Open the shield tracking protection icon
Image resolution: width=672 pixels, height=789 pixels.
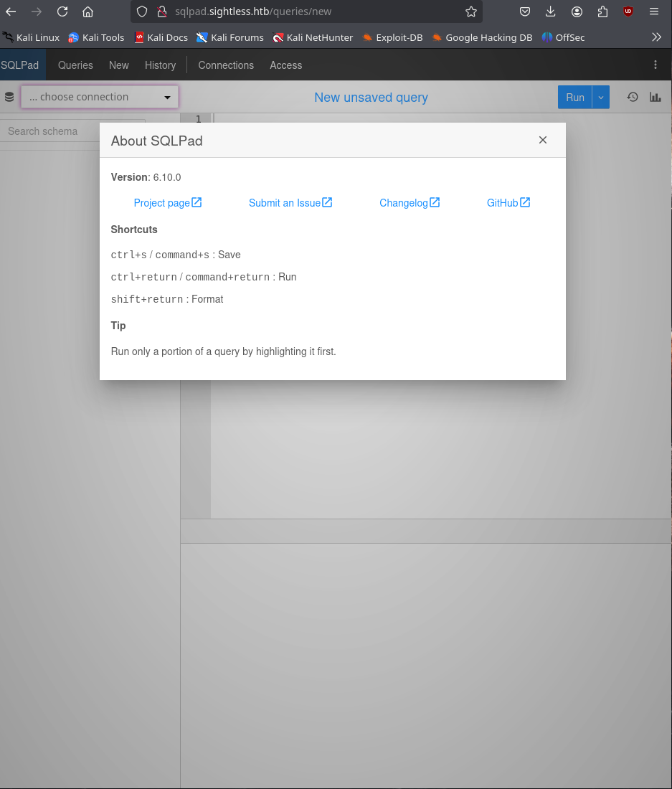click(x=142, y=11)
